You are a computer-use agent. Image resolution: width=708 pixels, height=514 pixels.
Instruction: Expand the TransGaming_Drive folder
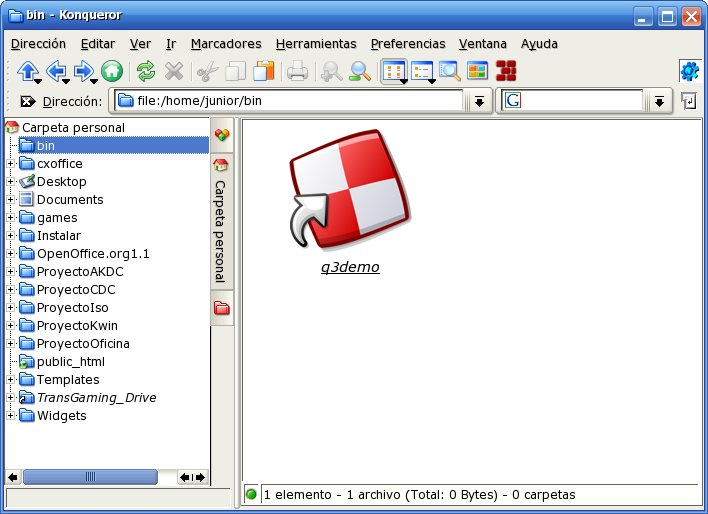(10, 398)
